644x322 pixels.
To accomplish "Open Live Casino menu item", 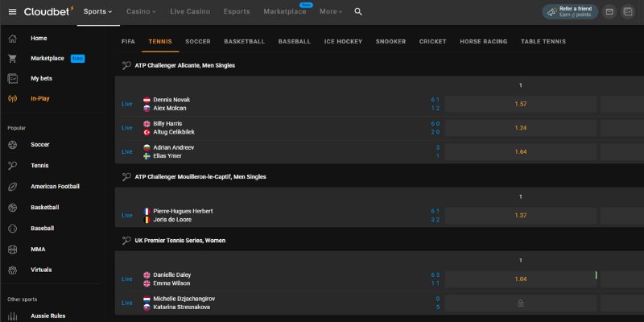I will (x=190, y=11).
